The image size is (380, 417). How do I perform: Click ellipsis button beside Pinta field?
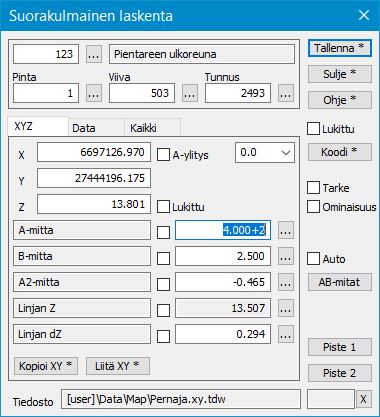(94, 93)
